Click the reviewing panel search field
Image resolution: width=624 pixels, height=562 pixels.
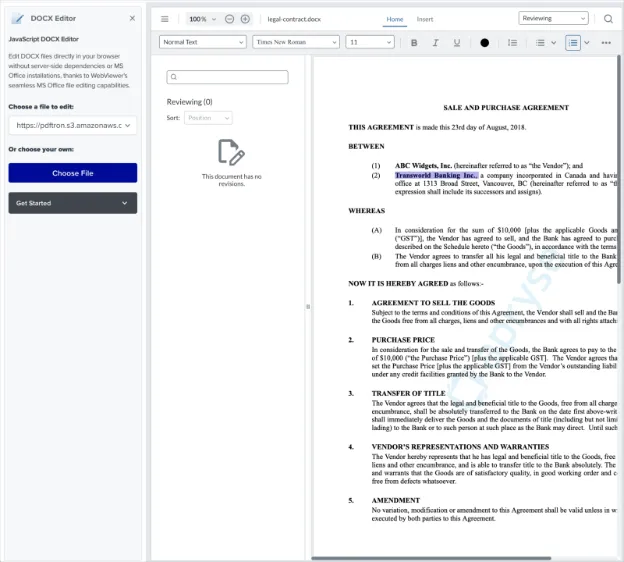click(227, 77)
